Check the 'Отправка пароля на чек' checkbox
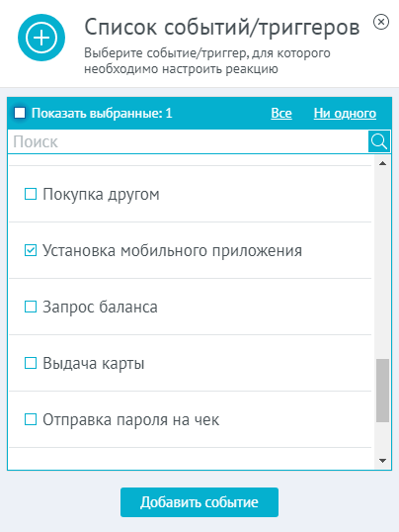Viewport: 399px width, 532px height. click(31, 419)
